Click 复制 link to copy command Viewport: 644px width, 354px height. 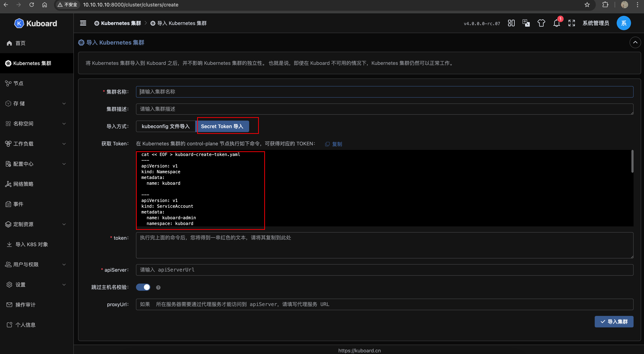pyautogui.click(x=337, y=144)
